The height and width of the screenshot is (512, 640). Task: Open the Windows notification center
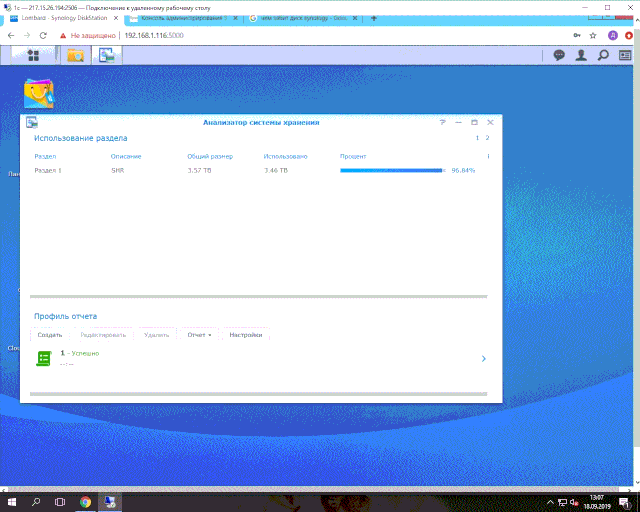click(x=624, y=502)
